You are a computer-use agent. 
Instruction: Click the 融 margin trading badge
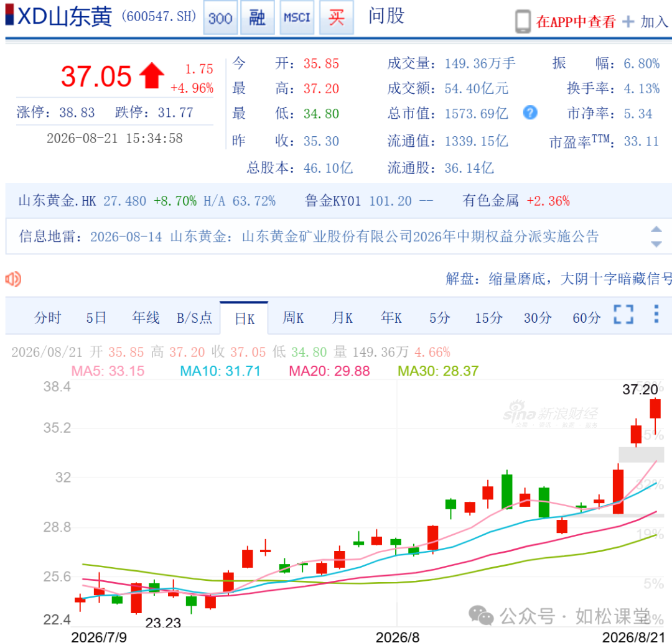(257, 17)
